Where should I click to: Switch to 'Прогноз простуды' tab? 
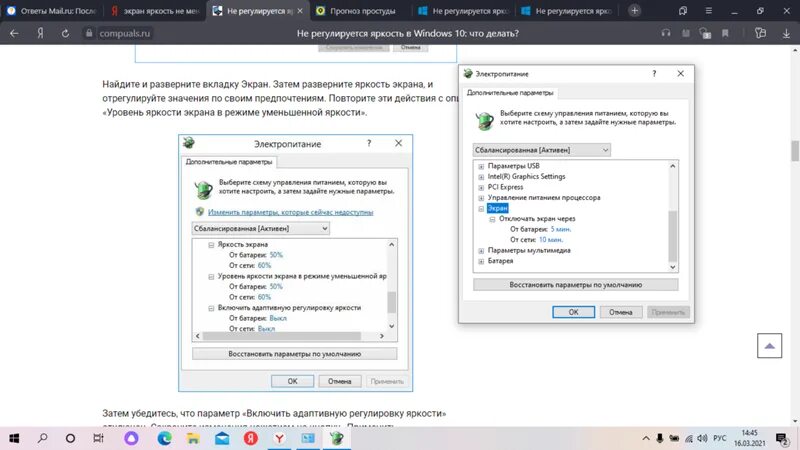(x=360, y=11)
